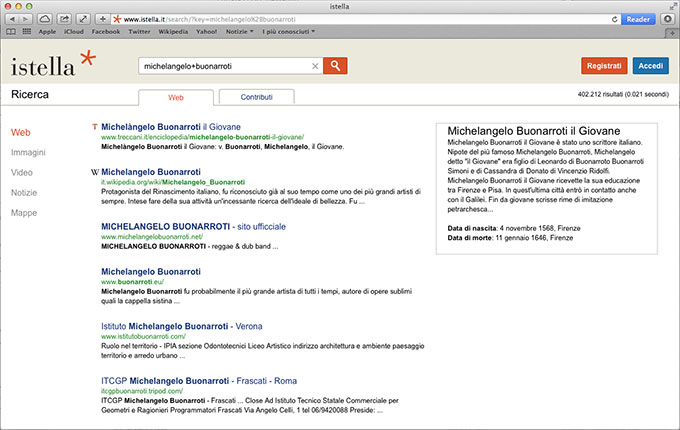Image resolution: width=680 pixels, height=430 pixels.
Task: Click the Reader button
Action: click(x=638, y=19)
